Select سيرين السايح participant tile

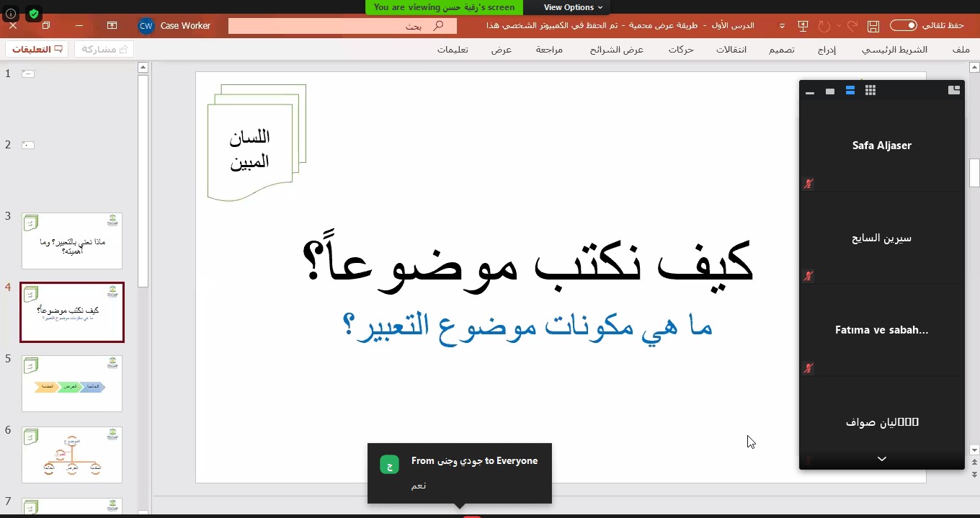[882, 238]
